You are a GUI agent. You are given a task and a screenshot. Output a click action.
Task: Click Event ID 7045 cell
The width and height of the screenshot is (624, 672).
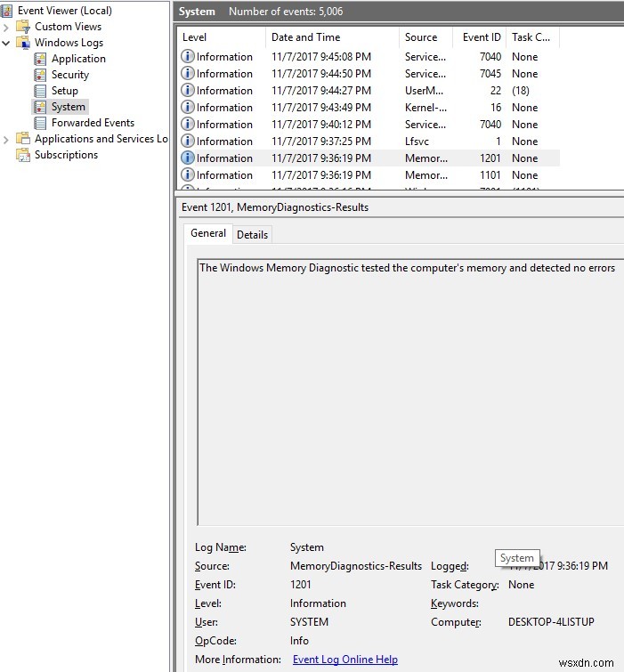[490, 74]
